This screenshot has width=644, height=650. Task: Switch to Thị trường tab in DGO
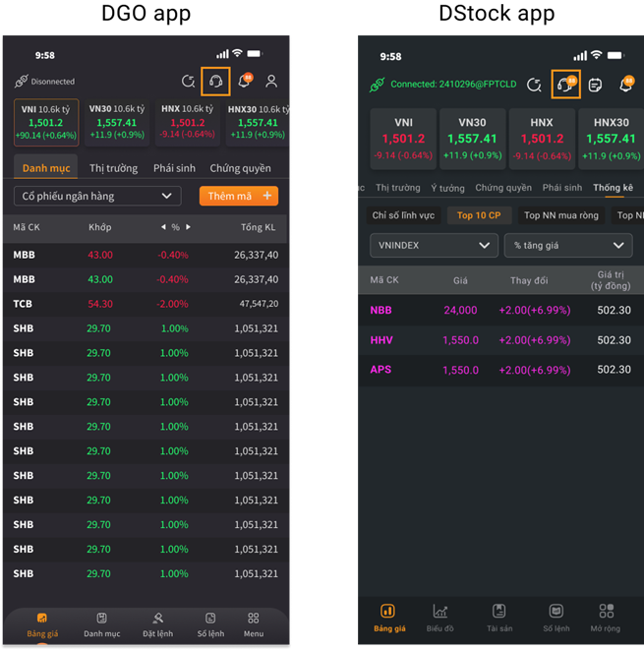point(113,168)
